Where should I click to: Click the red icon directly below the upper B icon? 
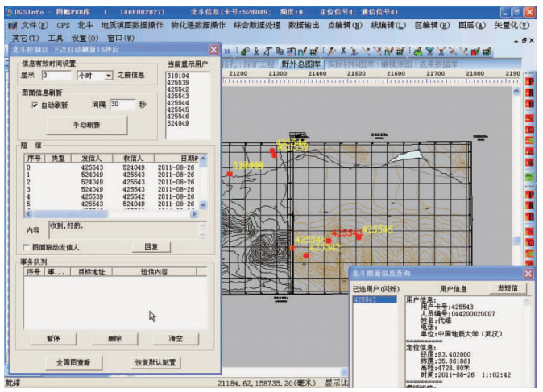coord(530,118)
